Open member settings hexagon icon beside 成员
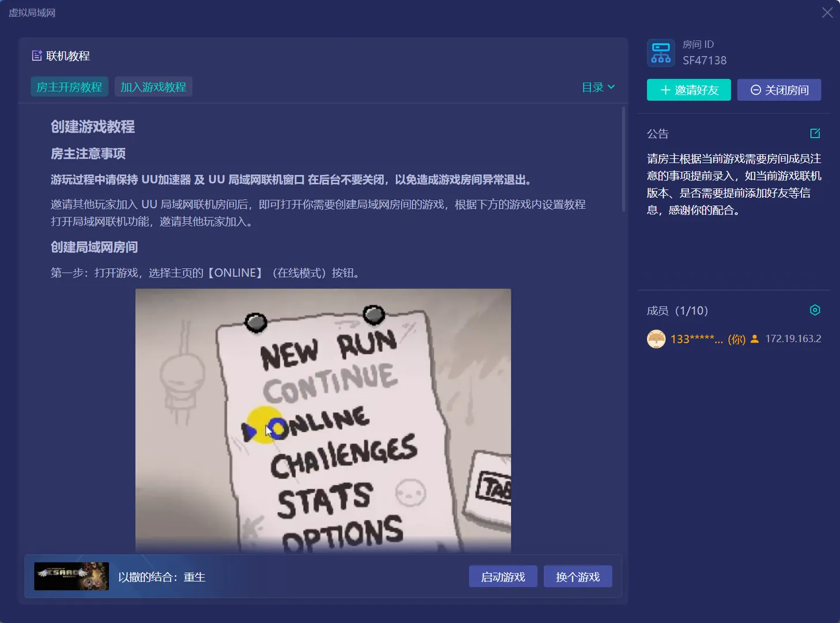The height and width of the screenshot is (623, 840). tap(815, 310)
